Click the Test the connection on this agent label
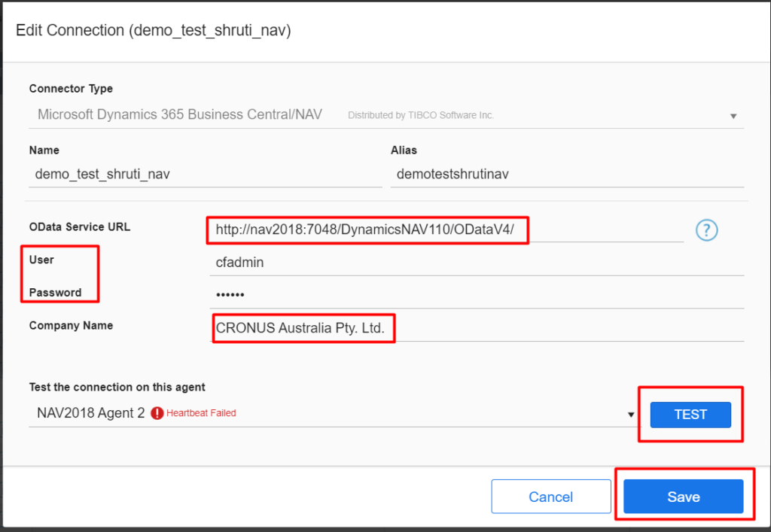Screen dimensions: 771x532 (117, 387)
